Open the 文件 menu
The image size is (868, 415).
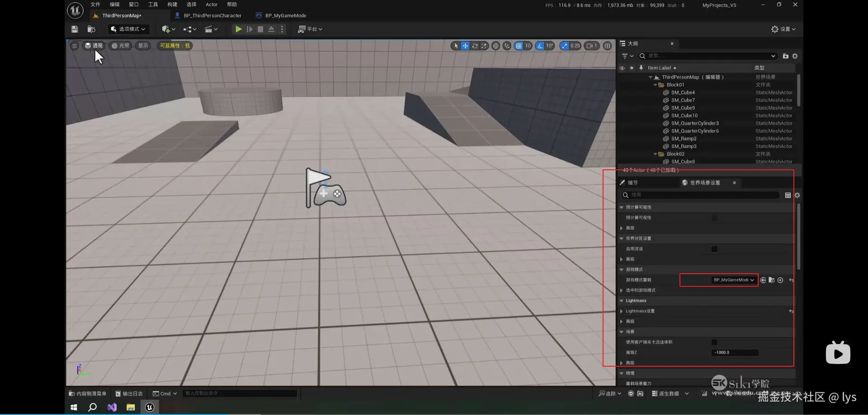tap(95, 5)
